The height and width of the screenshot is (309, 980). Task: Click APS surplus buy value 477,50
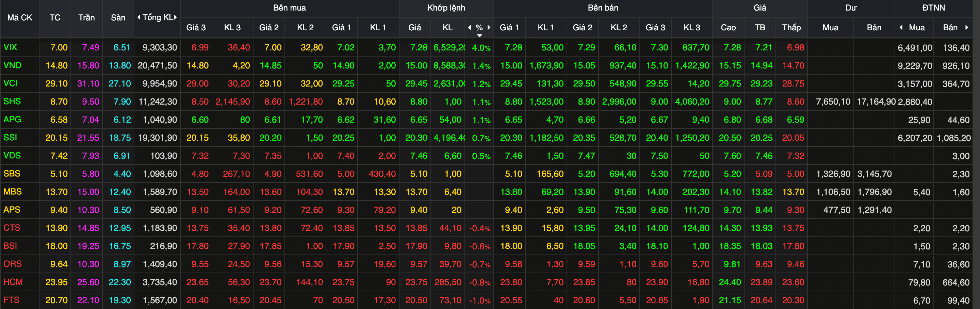point(837,210)
